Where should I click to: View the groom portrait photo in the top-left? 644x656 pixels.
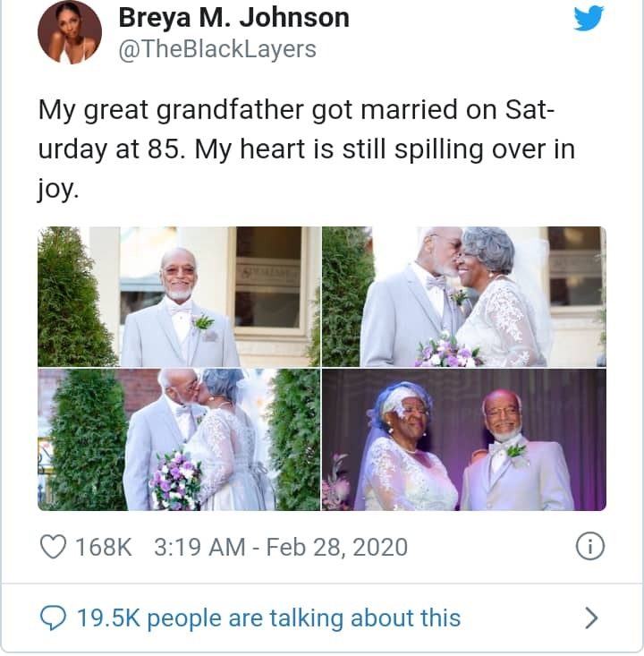click(x=179, y=296)
